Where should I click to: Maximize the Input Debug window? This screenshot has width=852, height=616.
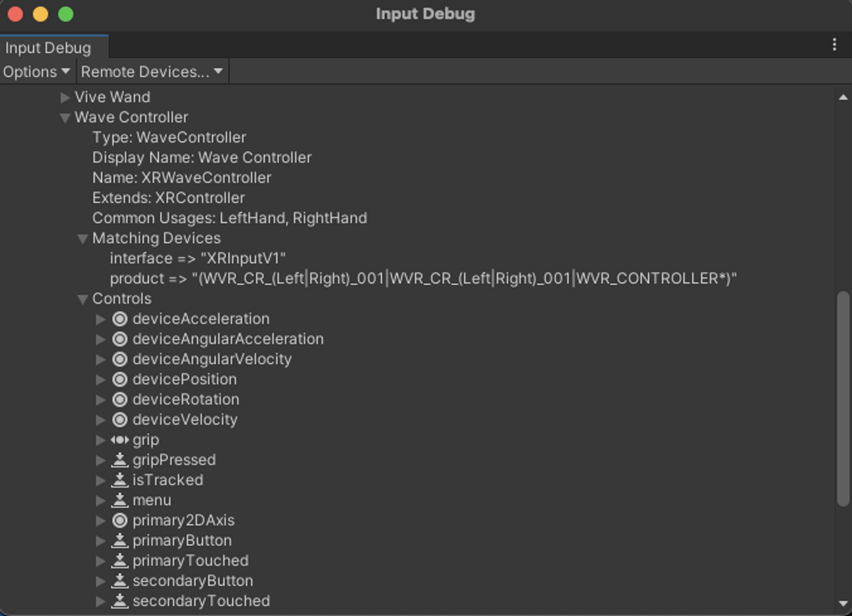[x=66, y=14]
